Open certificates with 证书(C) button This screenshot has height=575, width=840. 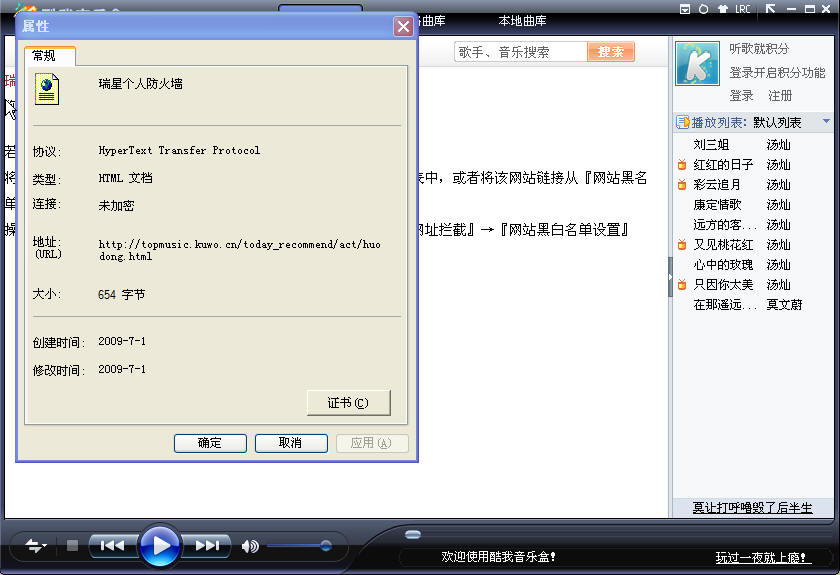pyautogui.click(x=349, y=403)
